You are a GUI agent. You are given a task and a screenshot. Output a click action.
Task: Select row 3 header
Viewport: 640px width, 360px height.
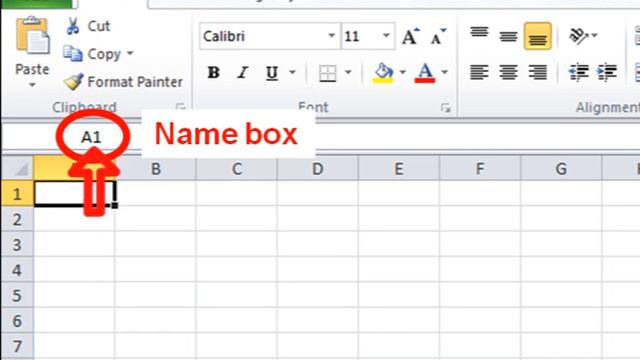coord(17,245)
